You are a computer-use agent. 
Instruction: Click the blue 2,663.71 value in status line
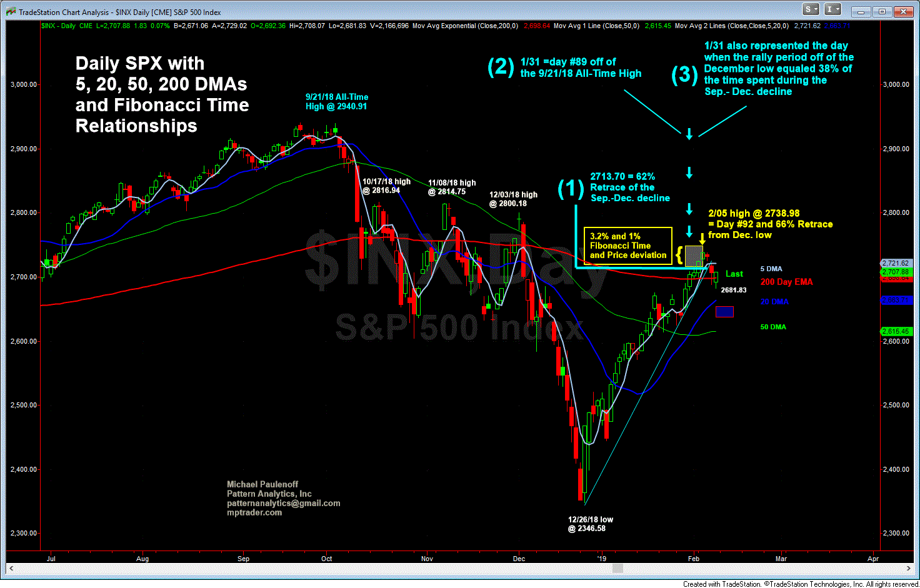tap(838, 26)
